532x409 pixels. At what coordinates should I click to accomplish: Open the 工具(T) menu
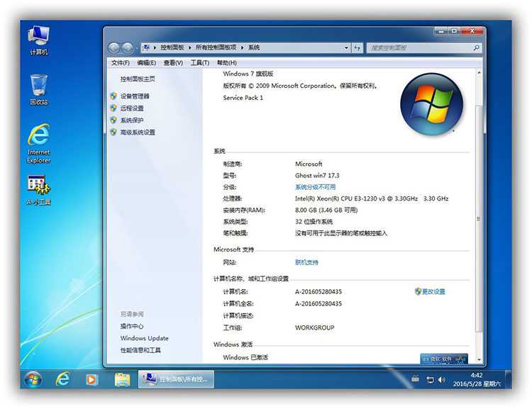click(x=199, y=63)
